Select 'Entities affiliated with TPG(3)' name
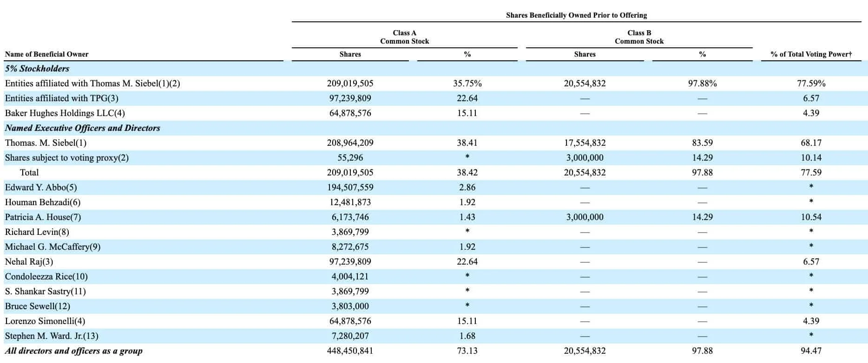This screenshot has width=868, height=363. tap(62, 98)
